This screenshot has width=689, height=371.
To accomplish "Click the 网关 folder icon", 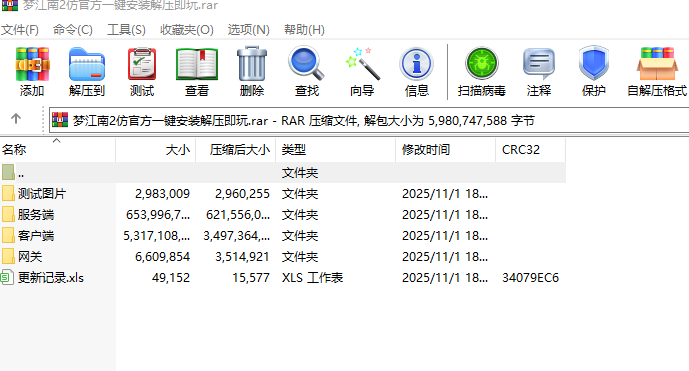I will click(x=8, y=256).
